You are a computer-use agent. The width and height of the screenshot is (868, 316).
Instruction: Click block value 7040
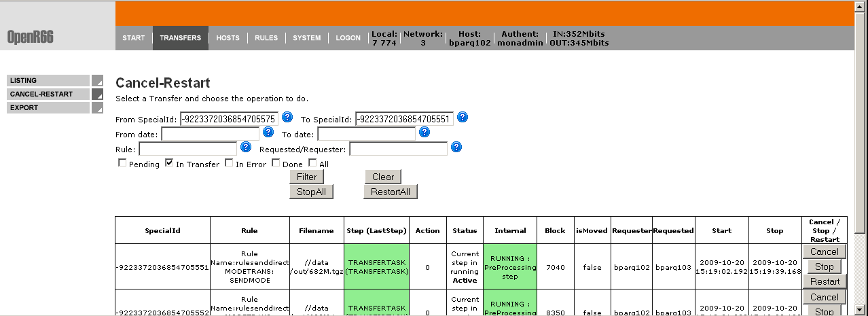[555, 267]
